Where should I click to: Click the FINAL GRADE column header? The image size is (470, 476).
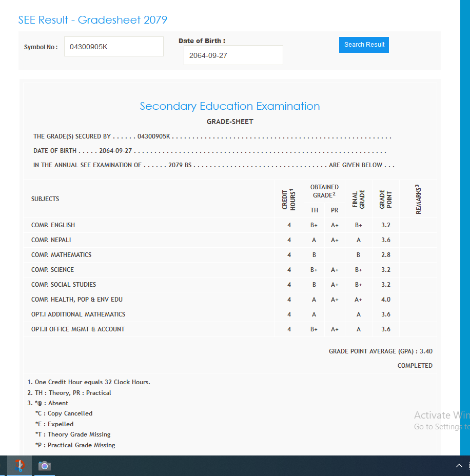tap(358, 199)
